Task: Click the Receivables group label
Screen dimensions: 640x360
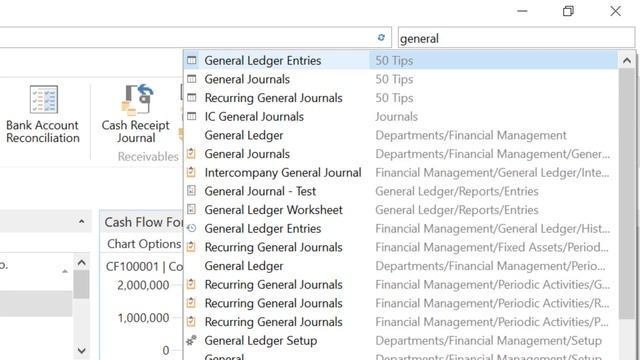Action: point(148,156)
